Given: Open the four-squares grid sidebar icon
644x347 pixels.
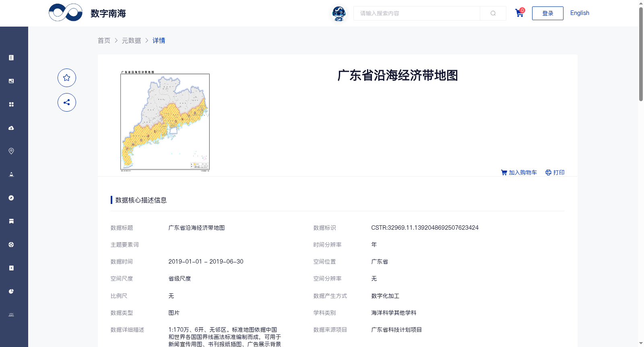Looking at the screenshot, I should [x=11, y=104].
